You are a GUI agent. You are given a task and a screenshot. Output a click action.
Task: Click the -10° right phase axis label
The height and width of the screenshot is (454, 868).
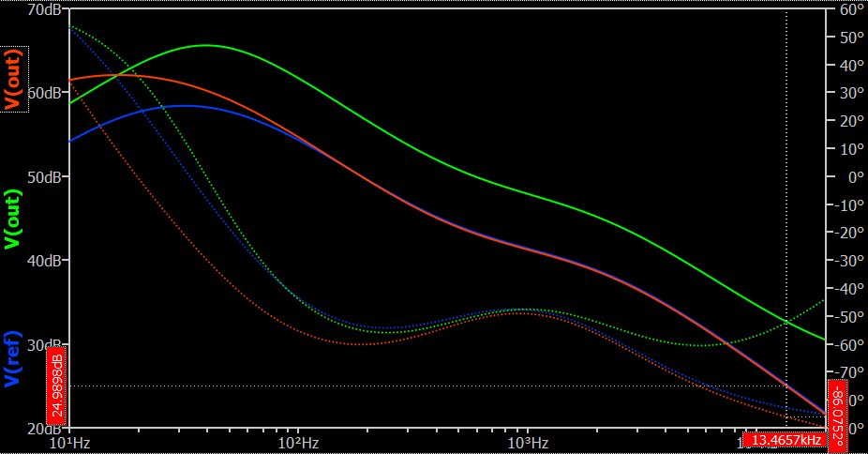pyautogui.click(x=848, y=204)
